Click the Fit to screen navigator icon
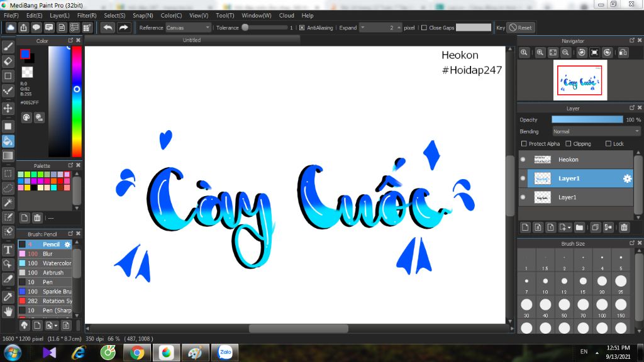644x362 pixels. pyautogui.click(x=553, y=53)
